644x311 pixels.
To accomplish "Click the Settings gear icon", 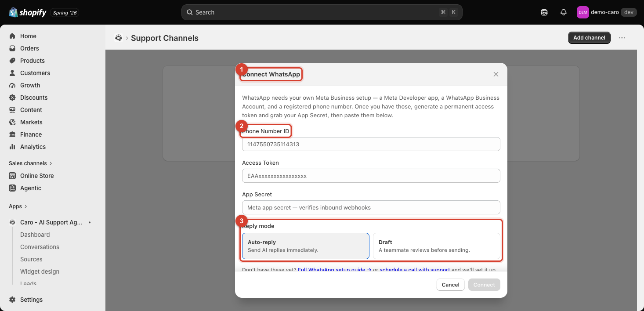I will tap(12, 300).
